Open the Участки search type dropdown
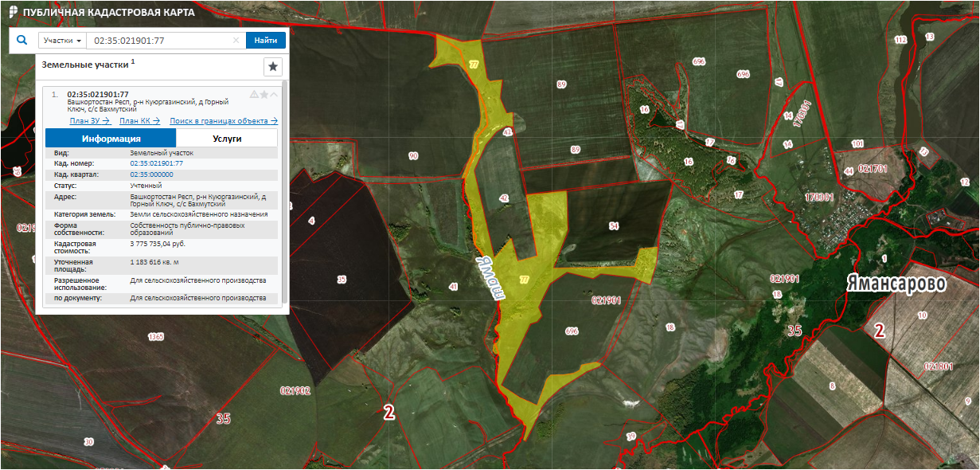 tap(63, 41)
